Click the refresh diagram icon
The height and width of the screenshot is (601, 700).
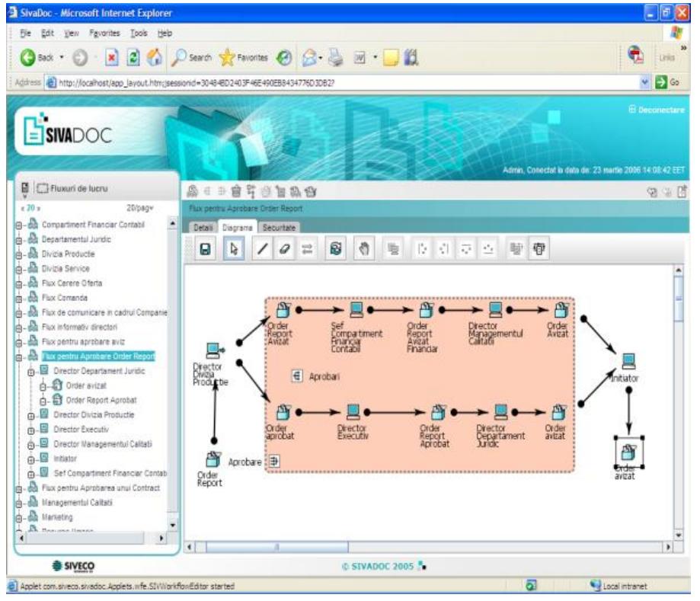(x=336, y=249)
